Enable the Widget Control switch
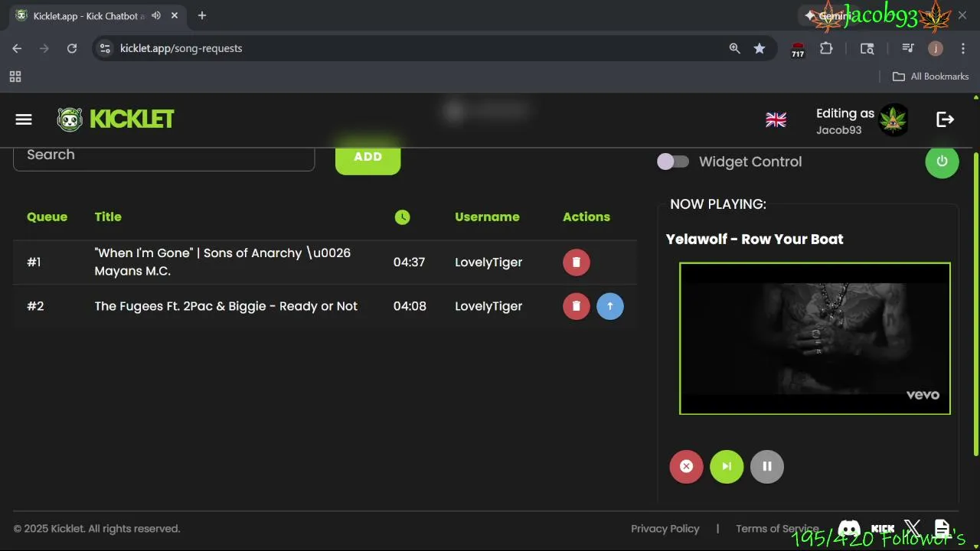The height and width of the screenshot is (551, 980). 673,161
